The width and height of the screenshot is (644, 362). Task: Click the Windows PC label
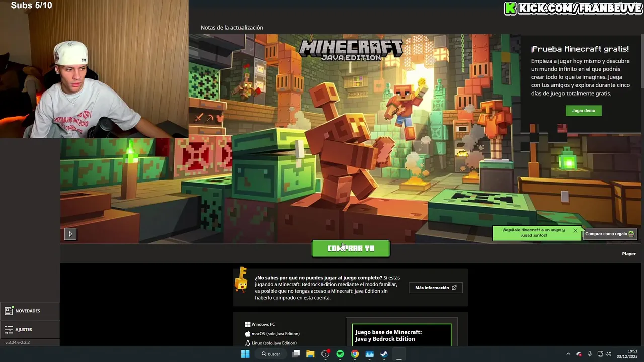pyautogui.click(x=263, y=324)
